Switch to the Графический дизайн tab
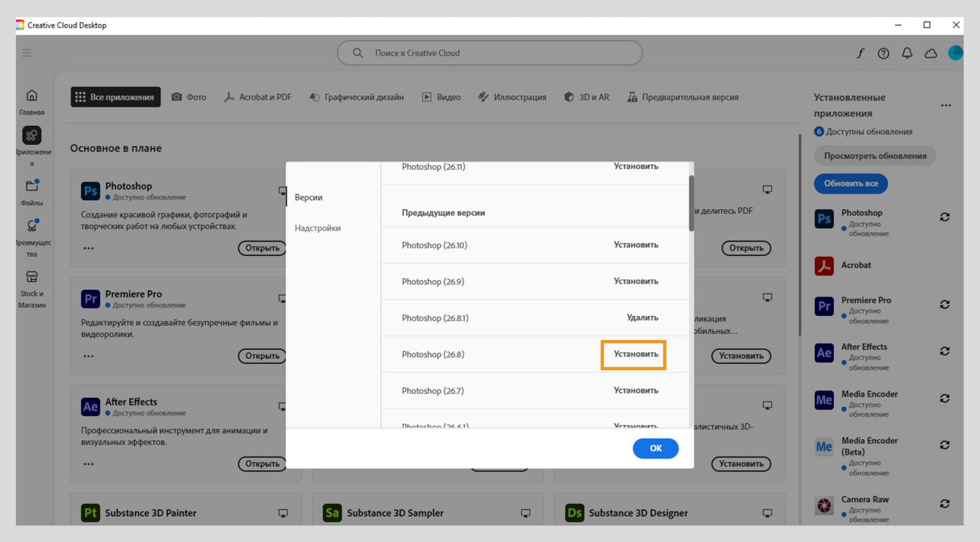This screenshot has height=542, width=980. point(356,97)
